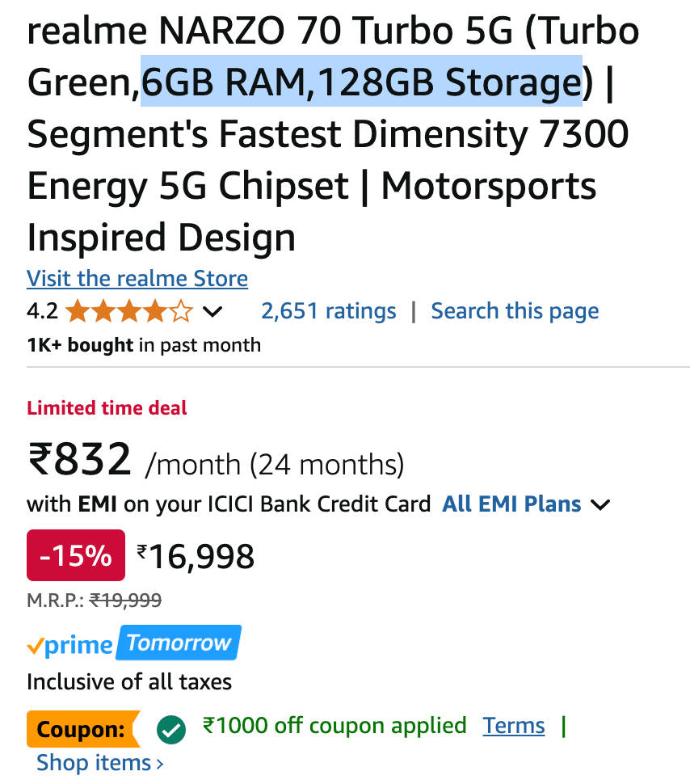
Task: View the coupon Terms link
Action: pyautogui.click(x=514, y=726)
